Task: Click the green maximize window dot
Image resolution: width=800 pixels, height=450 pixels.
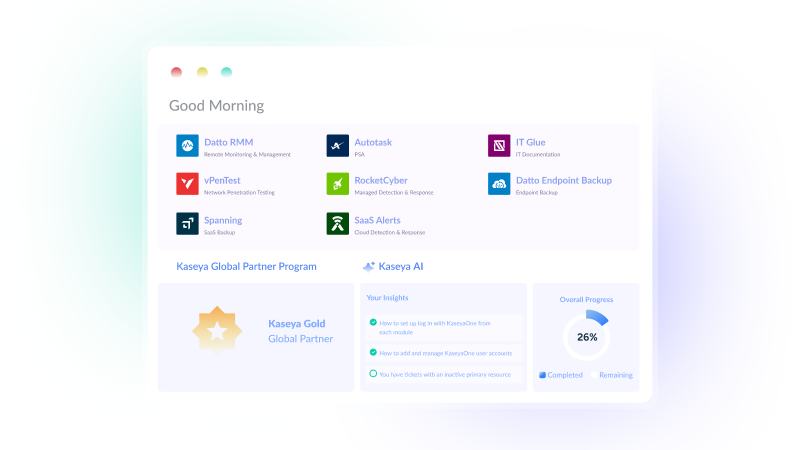Action: (227, 72)
